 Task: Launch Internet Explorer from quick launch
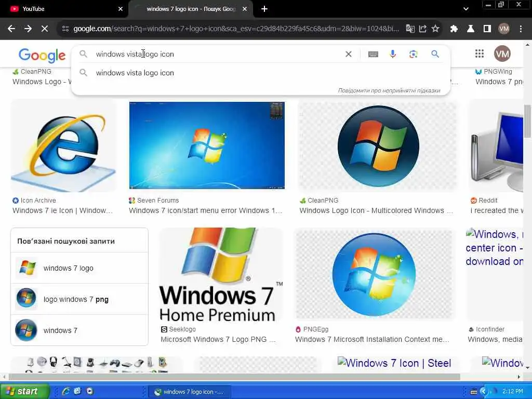click(x=66, y=391)
